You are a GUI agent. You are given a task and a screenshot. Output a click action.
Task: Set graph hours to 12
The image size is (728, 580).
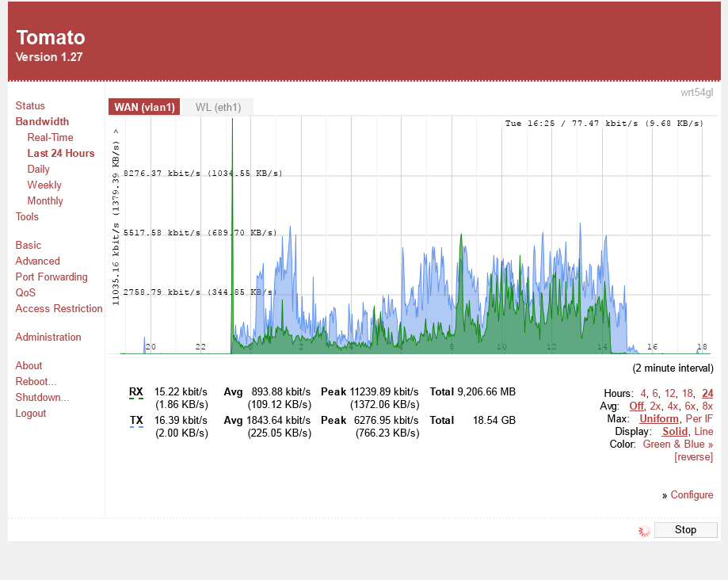click(x=669, y=394)
